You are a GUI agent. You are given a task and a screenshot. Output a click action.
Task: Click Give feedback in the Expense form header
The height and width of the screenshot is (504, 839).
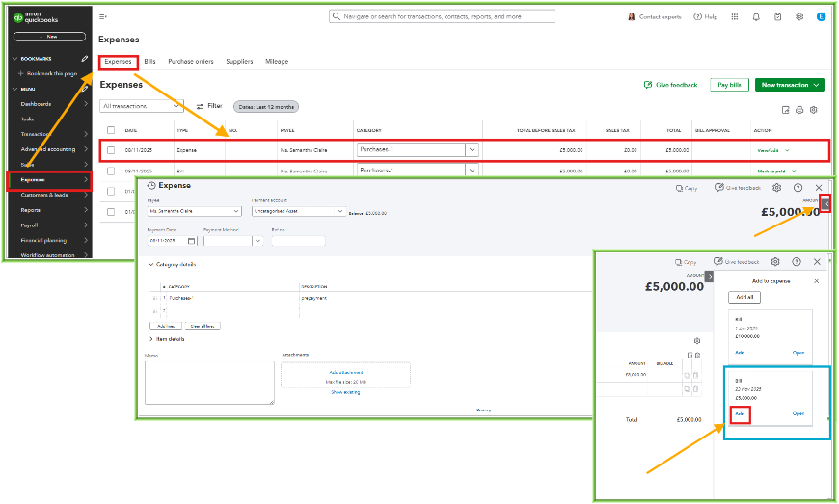pyautogui.click(x=738, y=188)
